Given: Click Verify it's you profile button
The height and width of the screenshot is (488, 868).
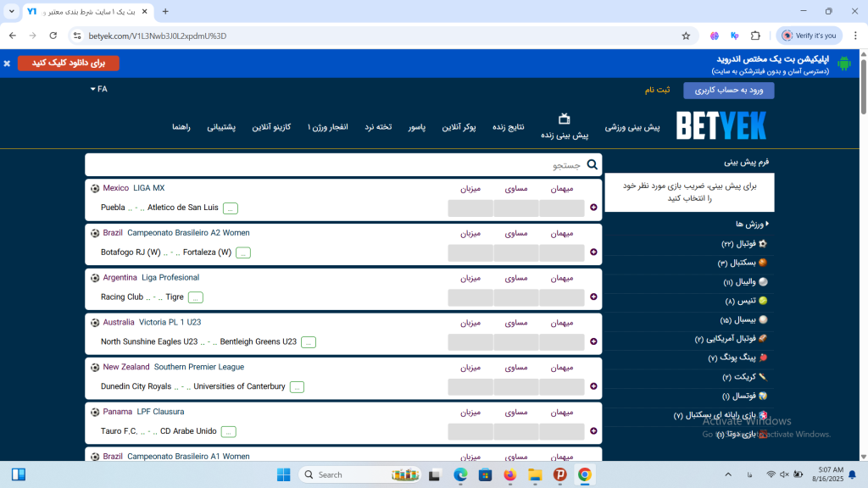Looking at the screenshot, I should click(x=809, y=36).
